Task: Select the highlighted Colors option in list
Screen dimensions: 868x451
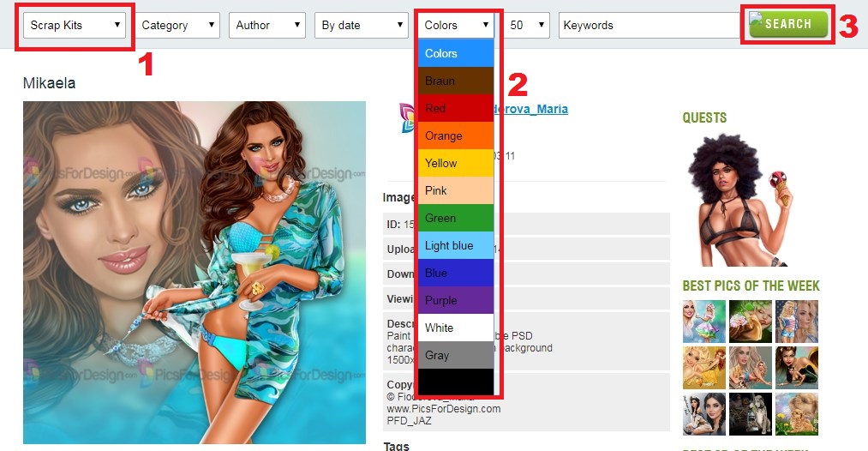Action: (456, 53)
